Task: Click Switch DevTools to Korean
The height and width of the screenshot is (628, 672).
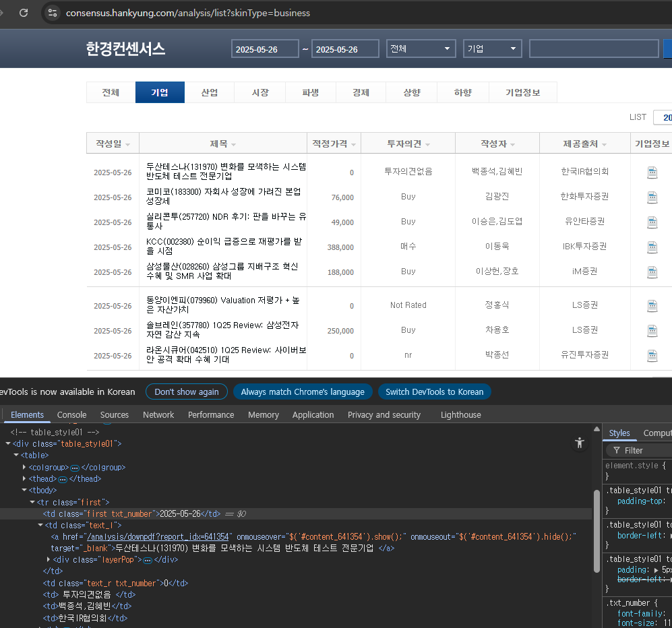Action: [434, 391]
